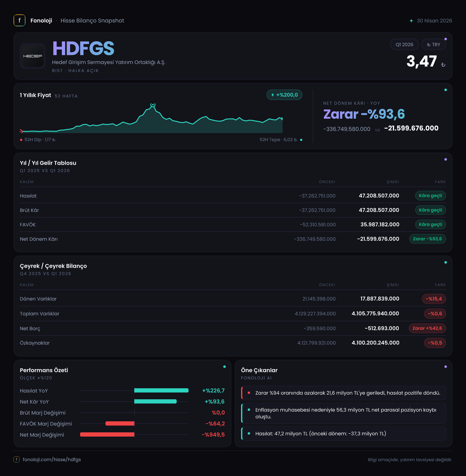466x476 pixels.
Task: Click the previous Dönen Varlıklar value 21.145.398.000
Action: 319,299
